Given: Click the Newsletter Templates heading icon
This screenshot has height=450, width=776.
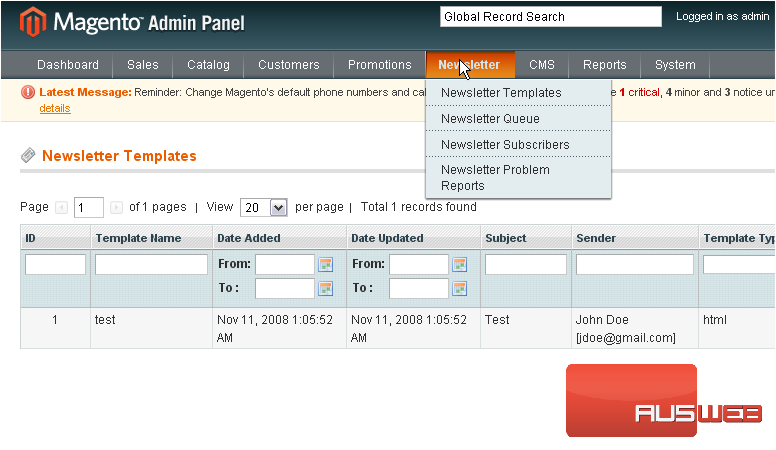Looking at the screenshot, I should (28, 155).
